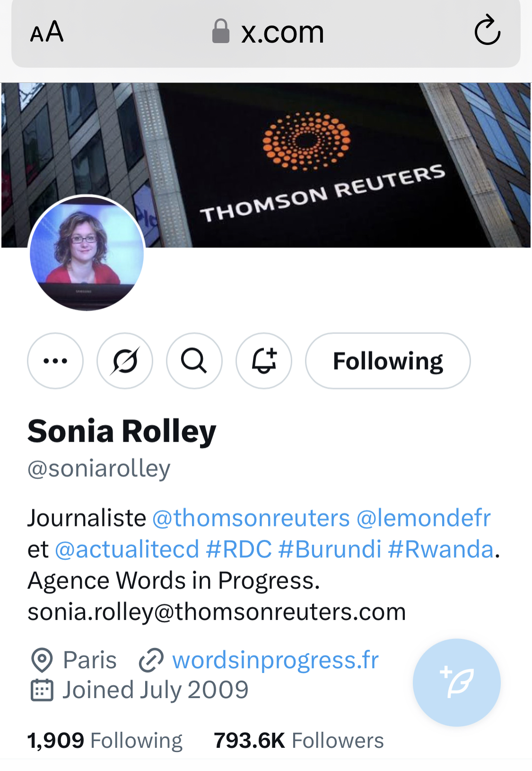Reload the page in Safari
This screenshot has width=532, height=771.
(487, 31)
